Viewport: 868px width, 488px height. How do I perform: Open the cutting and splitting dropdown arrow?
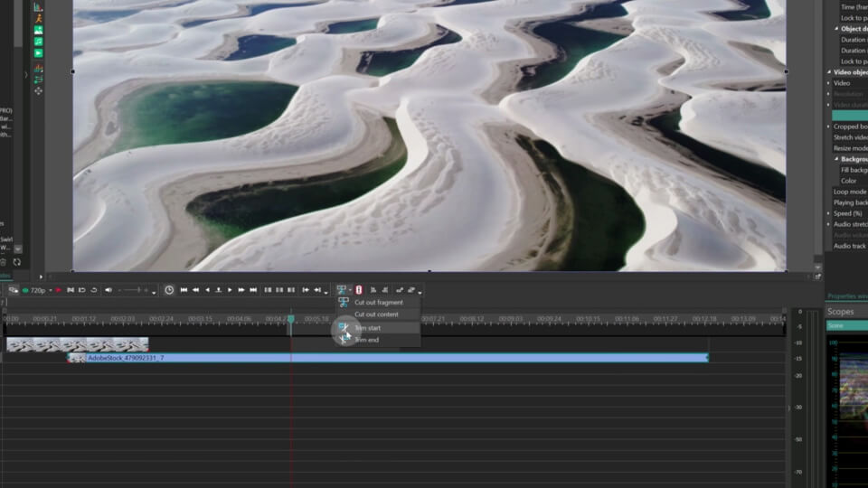(x=350, y=290)
